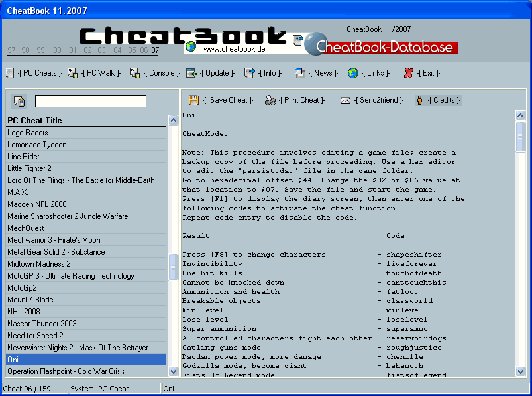Click the cheat title search input field

pyautogui.click(x=91, y=101)
